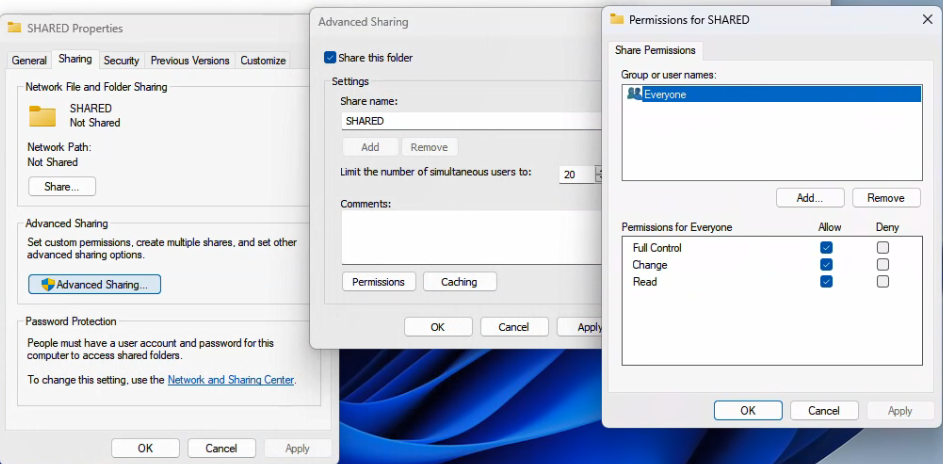Image resolution: width=943 pixels, height=464 pixels.
Task: Open the General tab in SHARED Properties
Action: [x=29, y=60]
